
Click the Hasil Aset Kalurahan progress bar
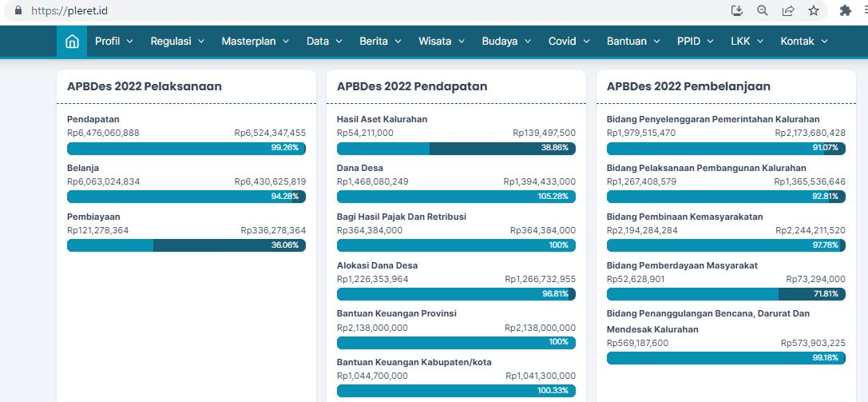456,149
